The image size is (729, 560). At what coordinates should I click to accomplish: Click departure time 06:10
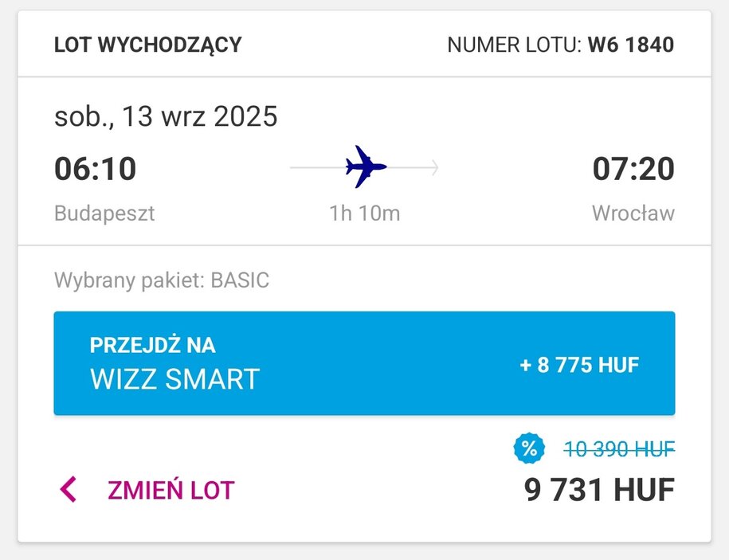96,168
